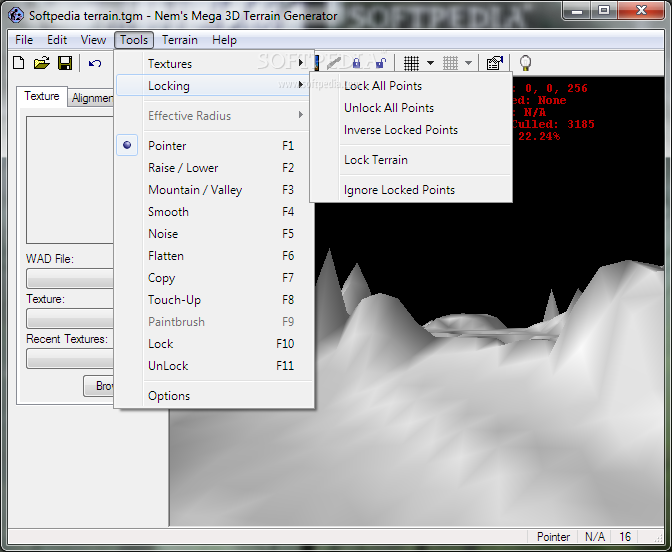
Task: Maximize the terrain generator window
Action: pyautogui.click(x=604, y=10)
